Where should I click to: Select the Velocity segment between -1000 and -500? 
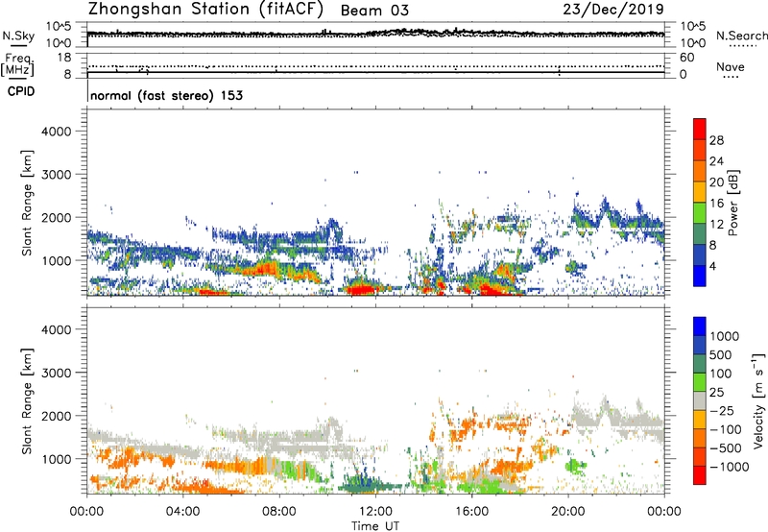point(700,457)
